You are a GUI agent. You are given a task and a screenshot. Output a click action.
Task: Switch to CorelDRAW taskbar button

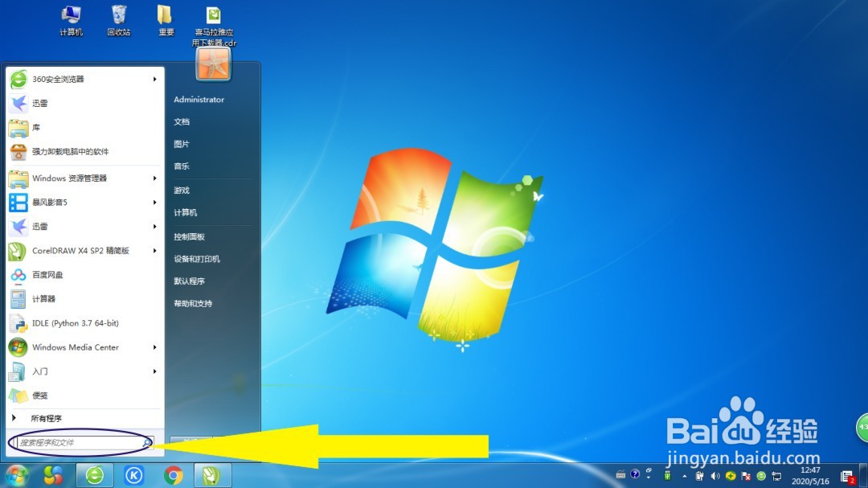(212, 475)
